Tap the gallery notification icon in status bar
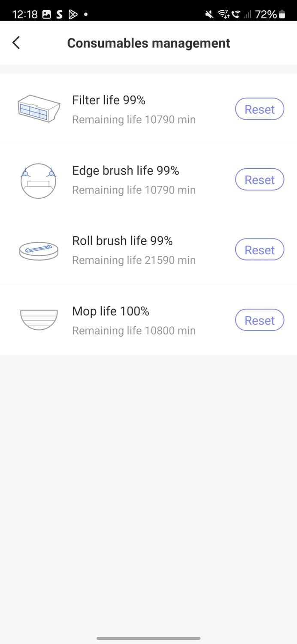Screen dimensions: 297x644 47,15
